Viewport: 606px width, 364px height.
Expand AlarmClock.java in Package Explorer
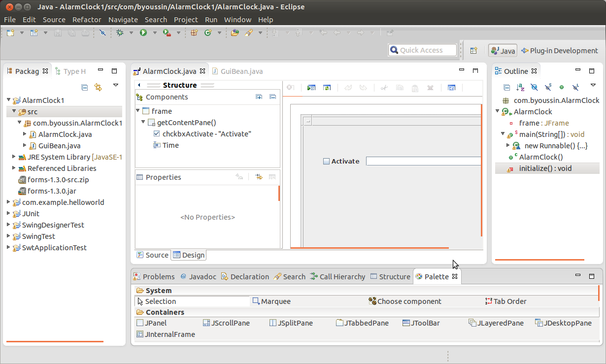click(x=25, y=134)
